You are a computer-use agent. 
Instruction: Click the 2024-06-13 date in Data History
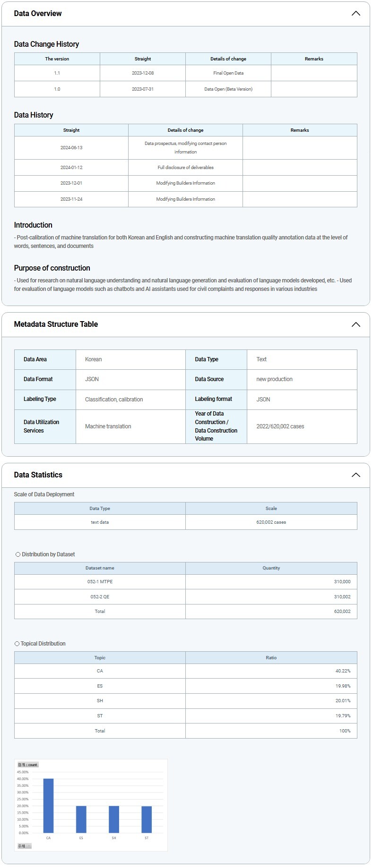tap(71, 148)
